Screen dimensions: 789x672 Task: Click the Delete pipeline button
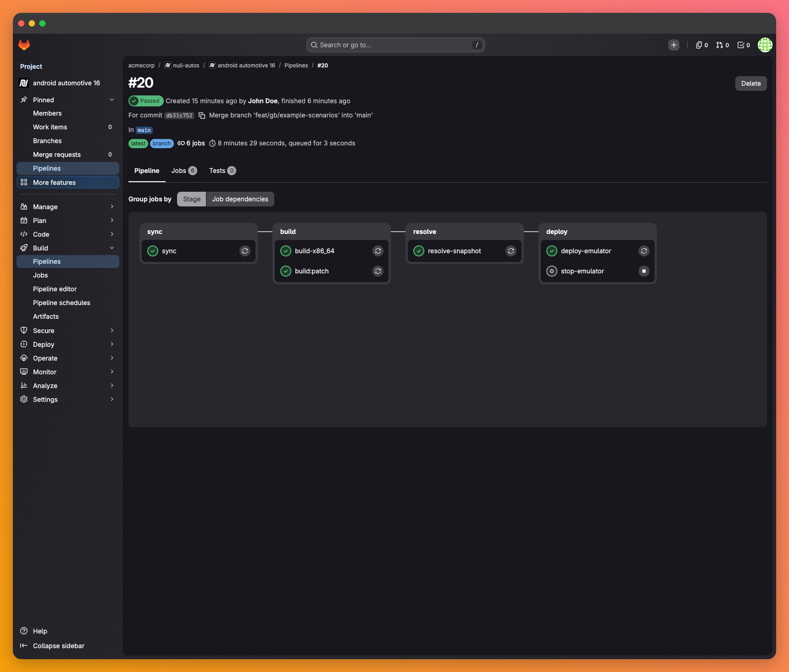tap(751, 83)
